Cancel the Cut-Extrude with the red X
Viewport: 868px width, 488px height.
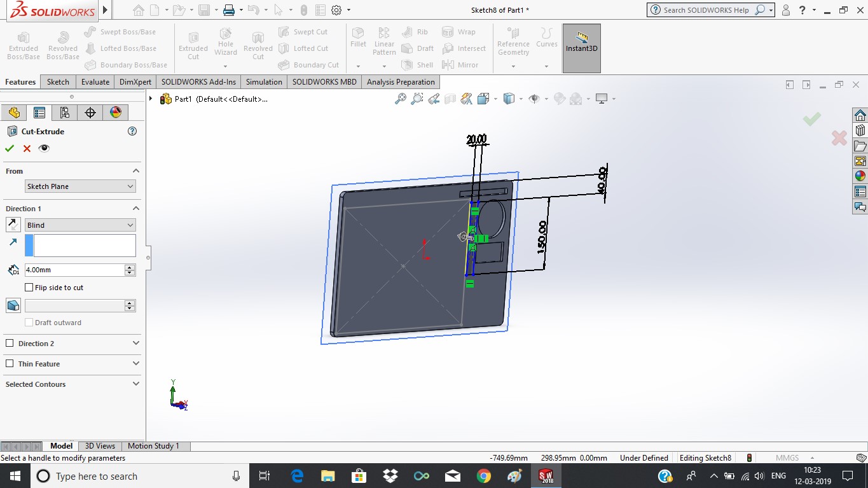click(x=27, y=148)
